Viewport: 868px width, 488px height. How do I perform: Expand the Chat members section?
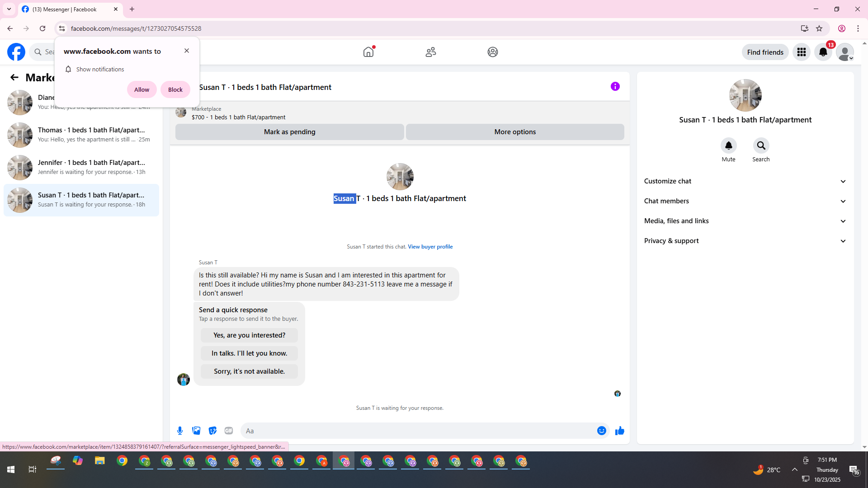pos(745,201)
